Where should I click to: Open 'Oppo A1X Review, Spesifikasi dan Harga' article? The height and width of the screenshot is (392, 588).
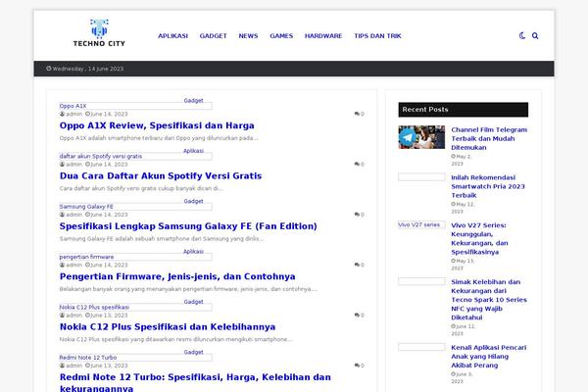pos(157,125)
